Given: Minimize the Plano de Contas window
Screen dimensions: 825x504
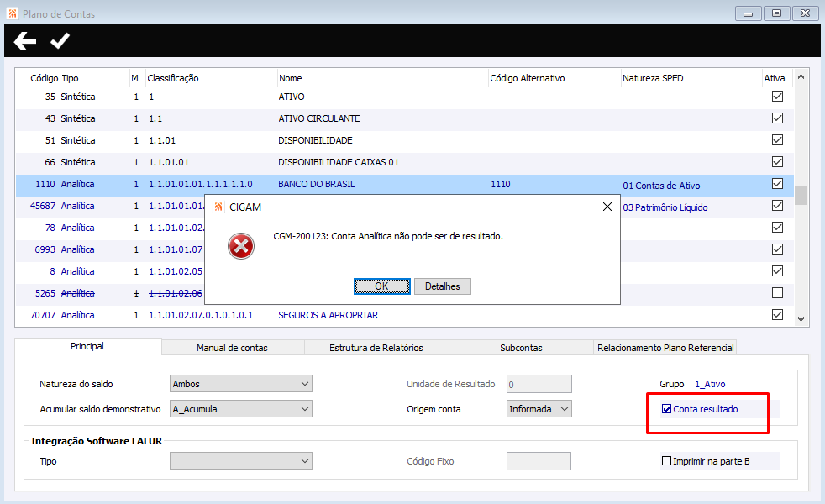Looking at the screenshot, I should [749, 13].
